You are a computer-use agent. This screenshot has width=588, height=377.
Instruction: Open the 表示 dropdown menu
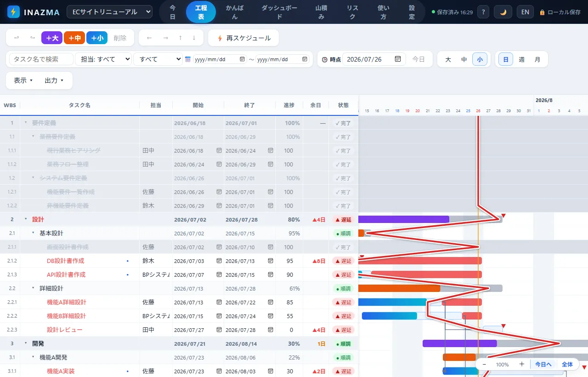coord(23,80)
